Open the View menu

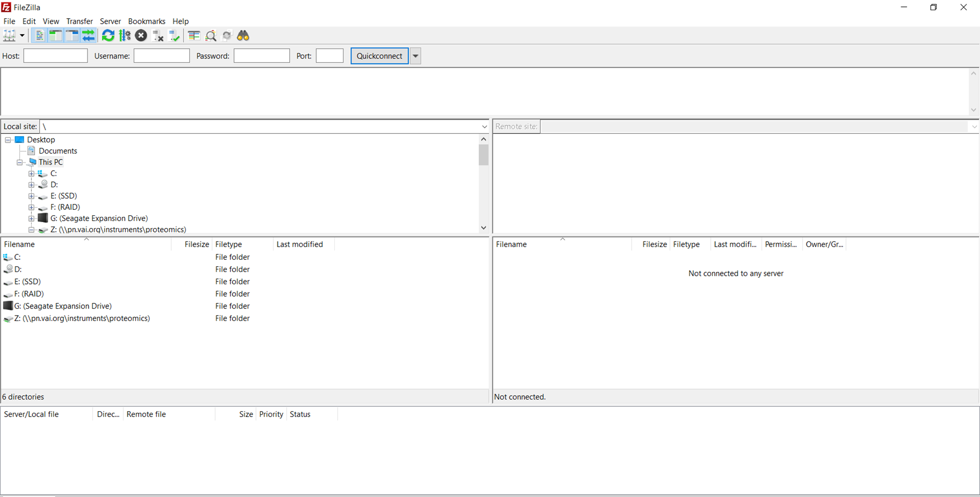[x=51, y=21]
